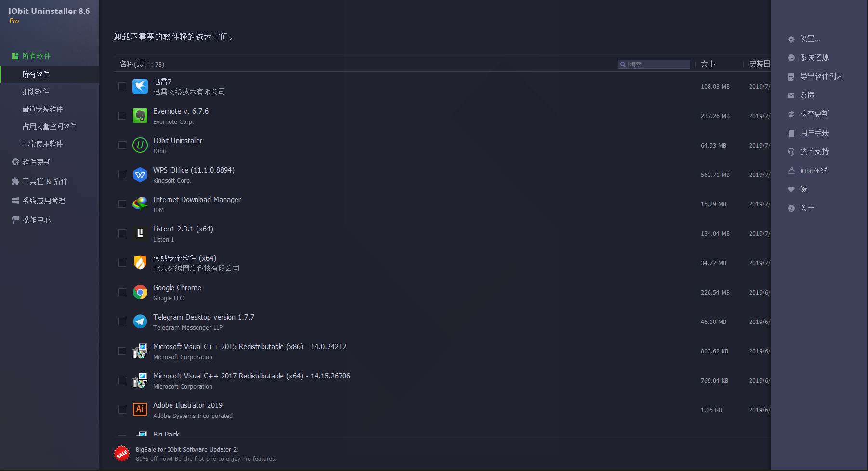868x471 pixels.
Task: Tick the Visual C++ 2017 Redistributable checkbox
Action: click(122, 380)
